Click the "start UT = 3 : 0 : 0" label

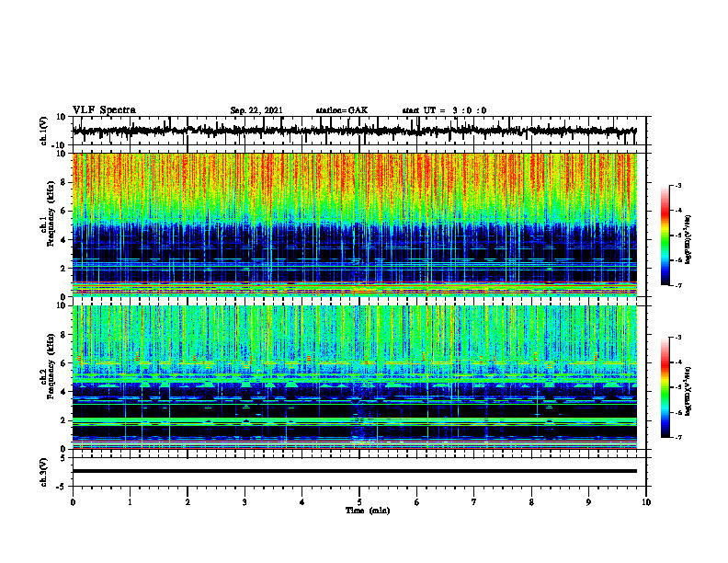[x=444, y=110]
